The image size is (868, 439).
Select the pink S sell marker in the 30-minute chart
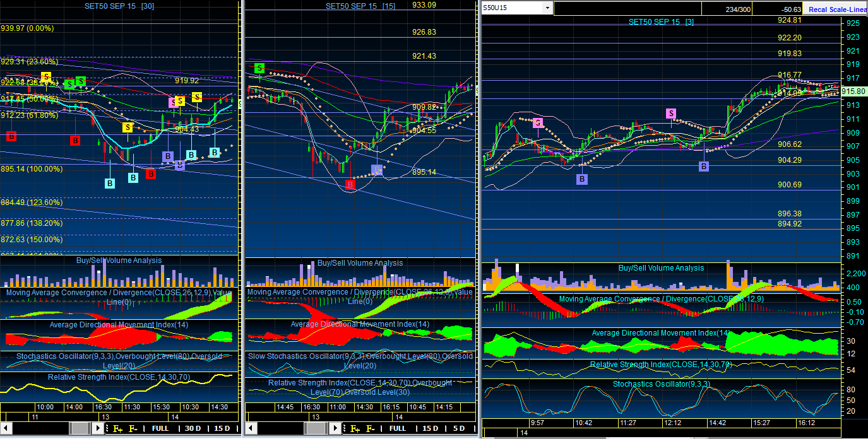click(x=173, y=102)
